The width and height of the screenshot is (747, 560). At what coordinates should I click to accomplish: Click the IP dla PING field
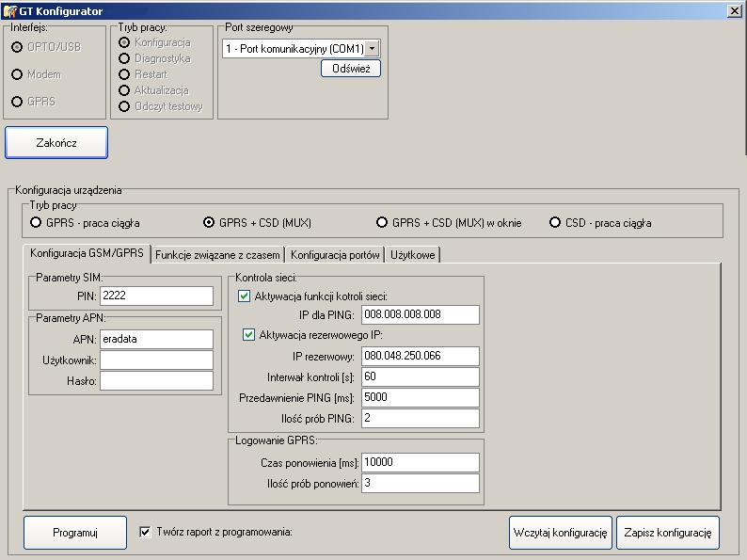(421, 314)
